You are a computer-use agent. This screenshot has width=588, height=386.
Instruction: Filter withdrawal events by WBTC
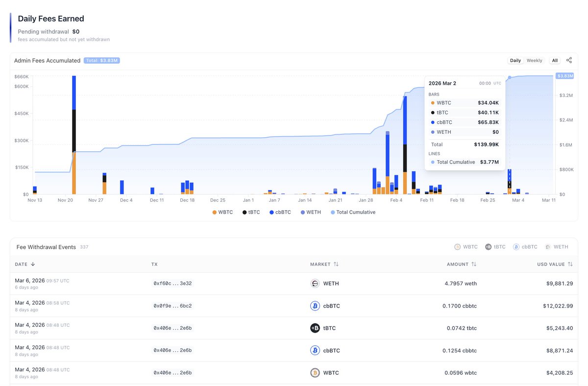(x=466, y=247)
